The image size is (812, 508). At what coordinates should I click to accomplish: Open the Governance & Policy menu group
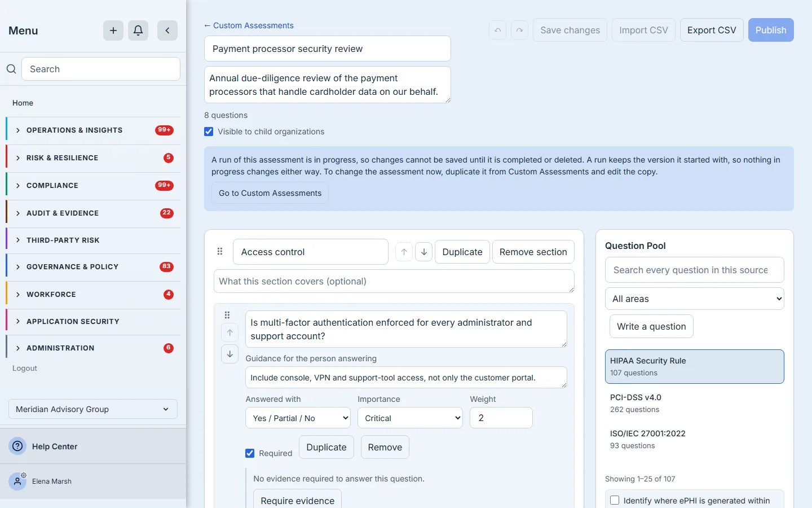[94, 267]
